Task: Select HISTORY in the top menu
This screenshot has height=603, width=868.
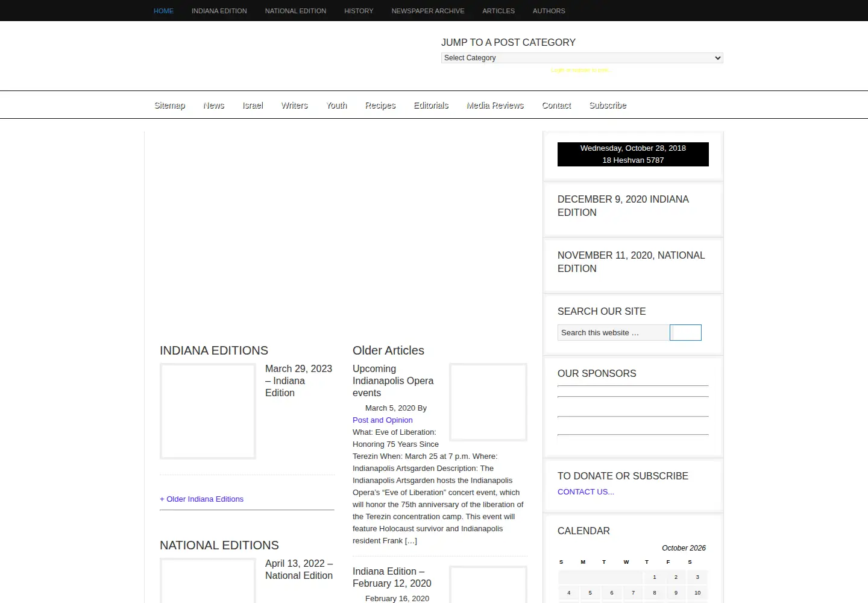Action: click(x=359, y=11)
